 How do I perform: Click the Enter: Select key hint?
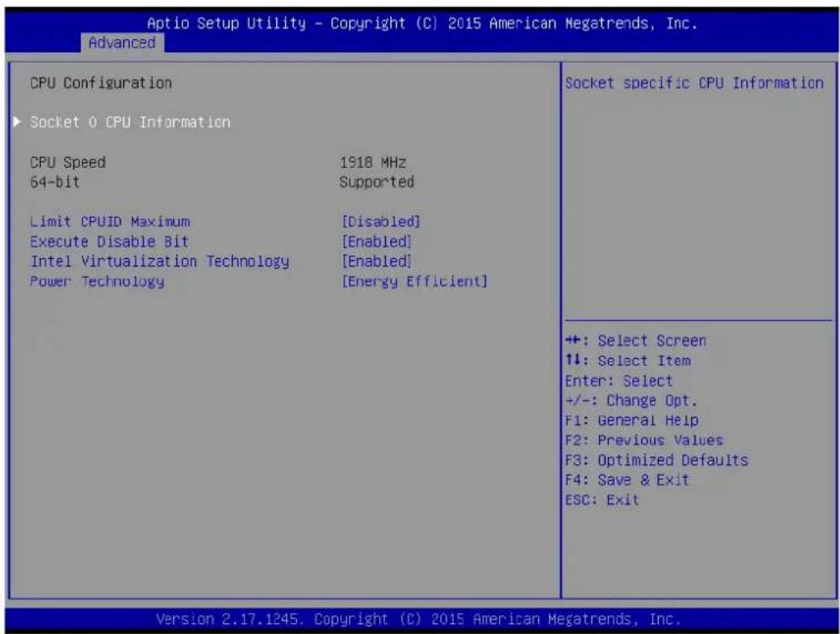click(619, 381)
